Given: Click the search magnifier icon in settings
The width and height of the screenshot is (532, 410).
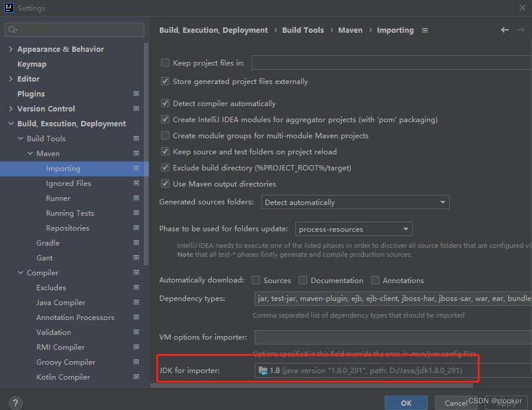Looking at the screenshot, I should pyautogui.click(x=13, y=30).
